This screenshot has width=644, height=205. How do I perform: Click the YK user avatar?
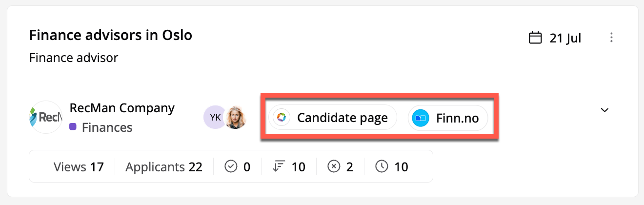coord(215,117)
